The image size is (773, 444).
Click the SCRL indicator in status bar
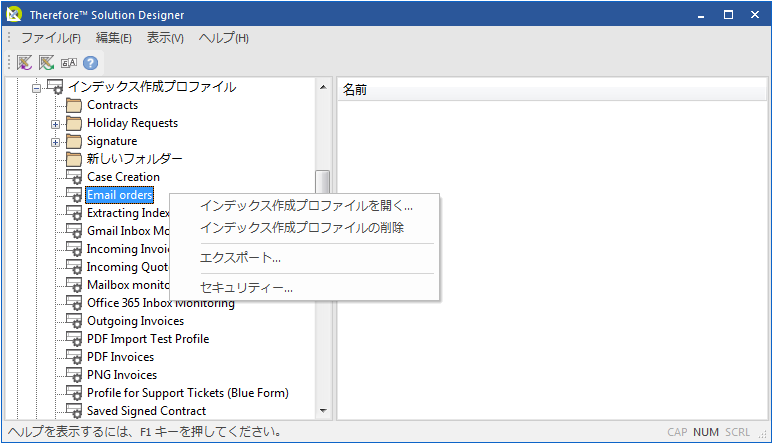click(x=738, y=432)
